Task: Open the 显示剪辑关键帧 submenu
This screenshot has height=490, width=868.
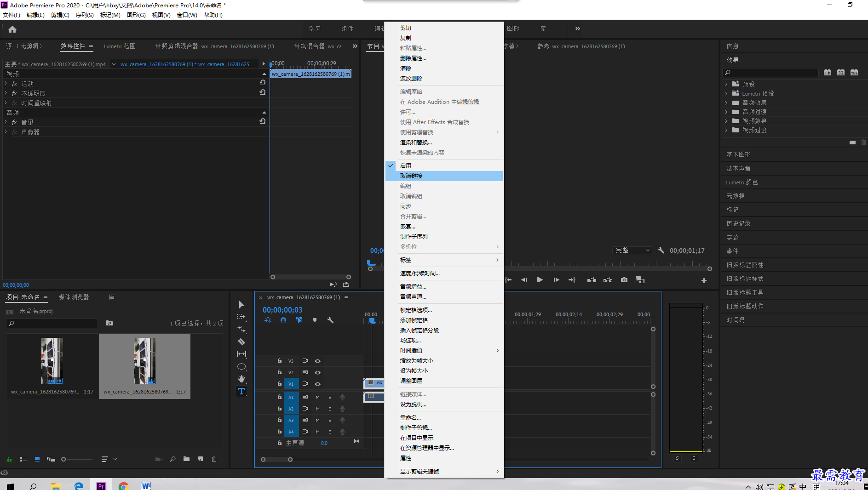Action: pos(444,471)
